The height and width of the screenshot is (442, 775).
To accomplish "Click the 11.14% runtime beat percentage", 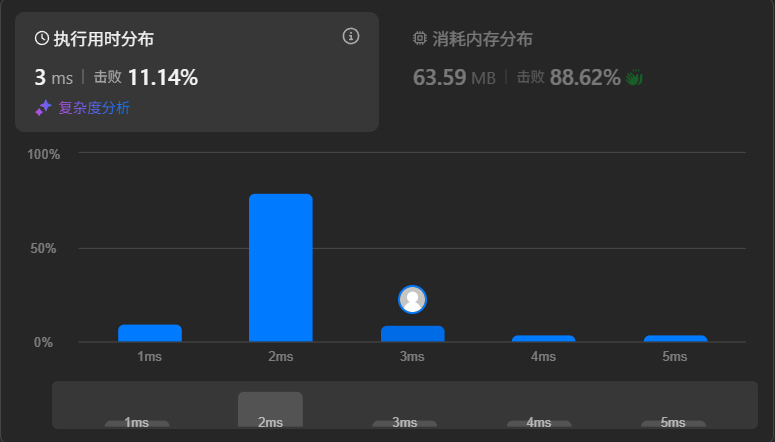I will pyautogui.click(x=163, y=78).
